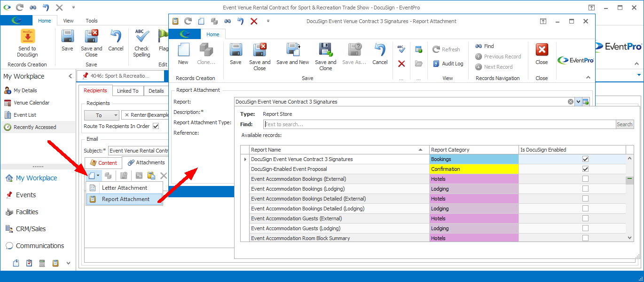Click the clear (x) button in Report field
The width and height of the screenshot is (644, 282).
[x=571, y=102]
